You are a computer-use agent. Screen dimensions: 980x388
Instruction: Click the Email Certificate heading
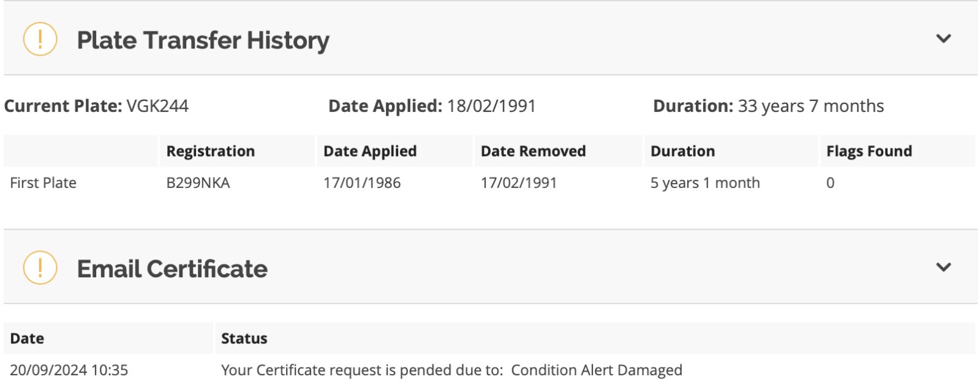(172, 269)
